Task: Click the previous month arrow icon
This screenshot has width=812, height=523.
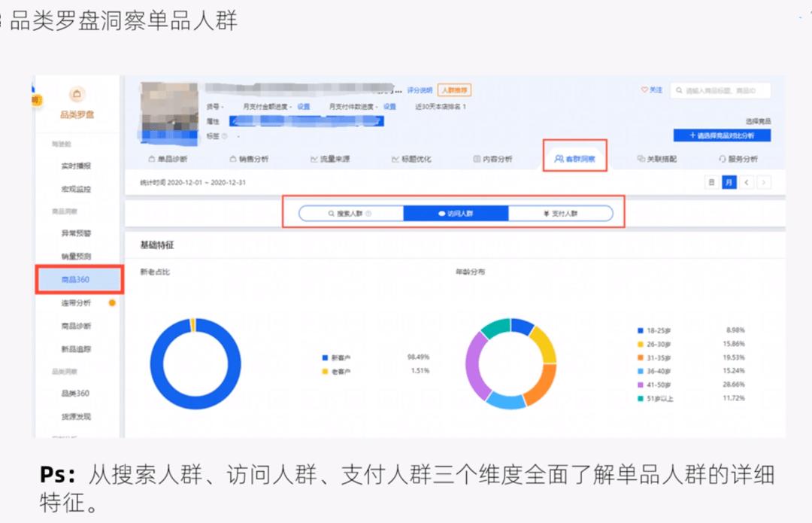Action: (747, 182)
